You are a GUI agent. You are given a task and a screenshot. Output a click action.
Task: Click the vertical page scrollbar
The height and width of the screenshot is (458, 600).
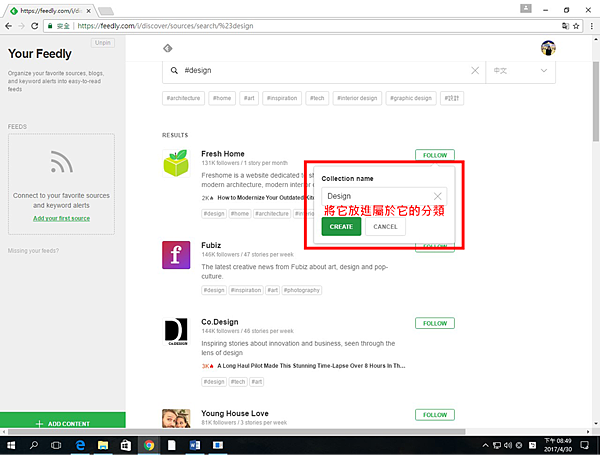(x=596, y=101)
